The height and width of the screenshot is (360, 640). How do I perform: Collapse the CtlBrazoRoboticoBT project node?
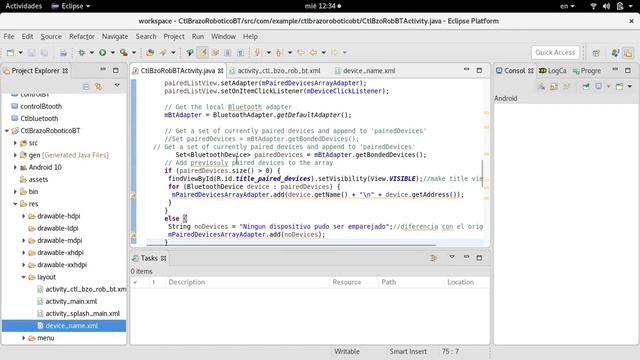pyautogui.click(x=7, y=131)
